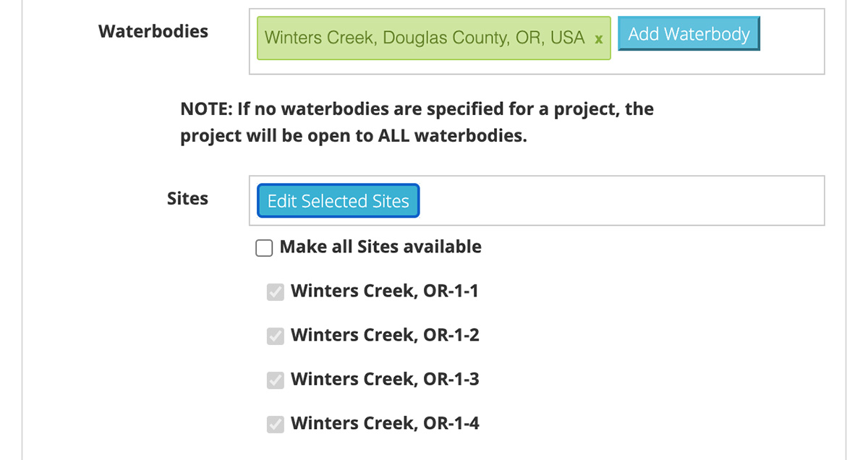Enable the Make all Sites available checkbox
Viewport: 868px width, 460px height.
tap(265, 248)
